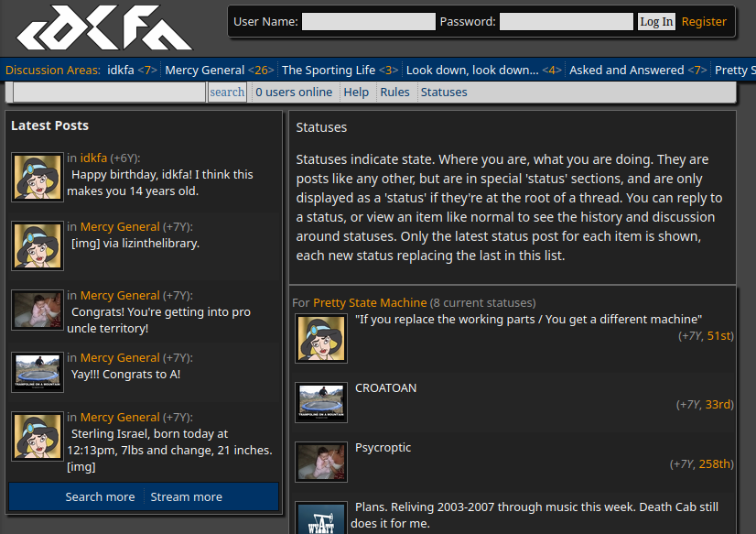756x534 pixels.
Task: Open avatar beside 'Happy birthday, idkfa!' post
Action: pyautogui.click(x=38, y=177)
